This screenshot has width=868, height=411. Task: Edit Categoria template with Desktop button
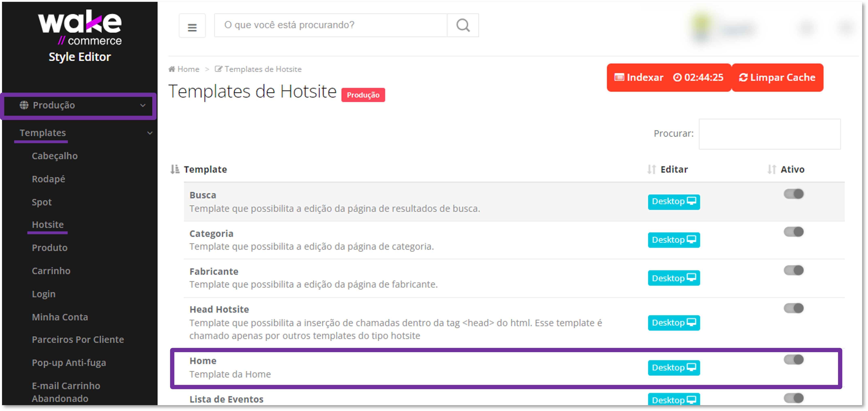(674, 240)
